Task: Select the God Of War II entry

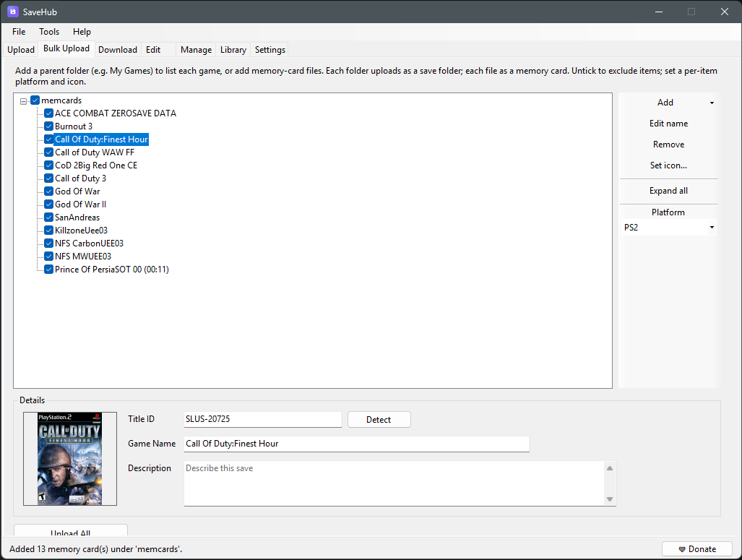Action: click(x=80, y=204)
